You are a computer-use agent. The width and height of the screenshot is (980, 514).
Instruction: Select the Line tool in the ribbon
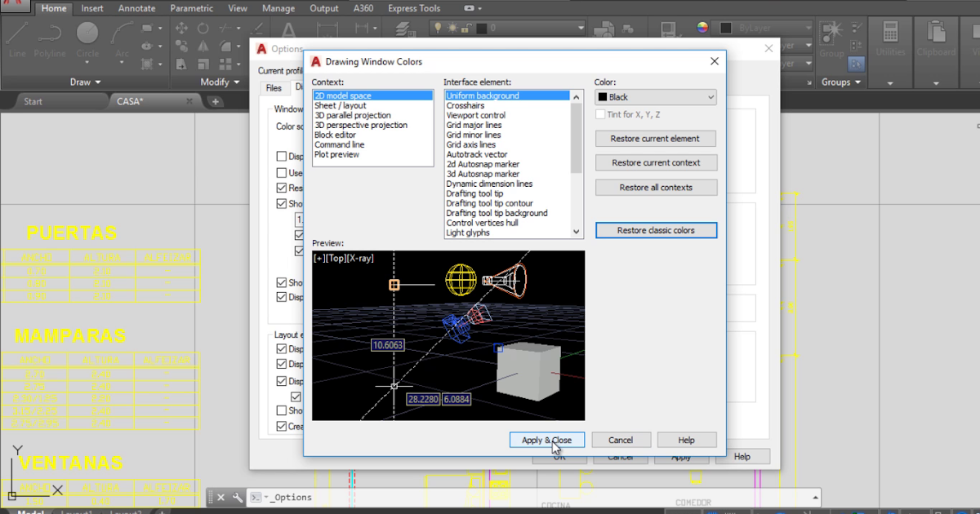[x=17, y=39]
